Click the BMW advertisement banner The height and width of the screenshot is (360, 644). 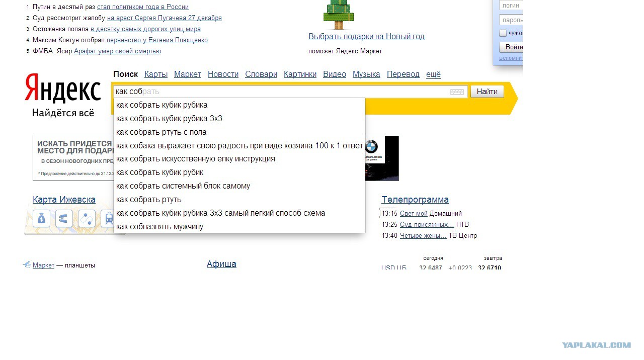(x=382, y=158)
